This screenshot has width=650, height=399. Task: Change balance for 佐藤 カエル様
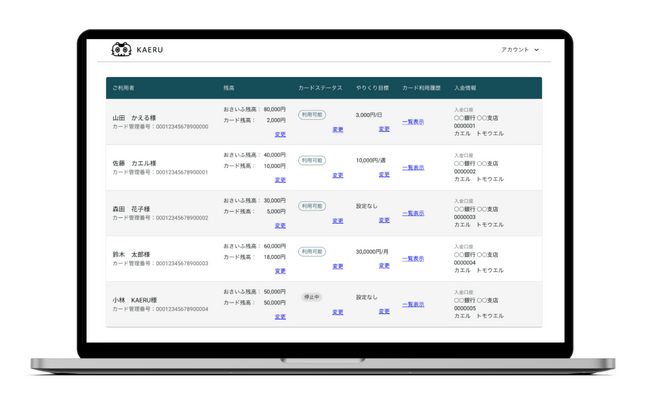pyautogui.click(x=280, y=180)
